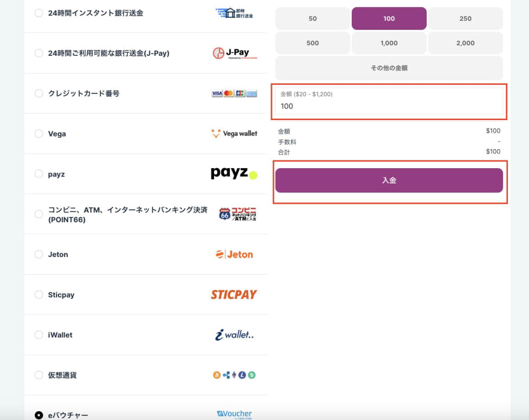Image resolution: width=529 pixels, height=420 pixels.
Task: Select the J-Pay bank transfer radio button
Action: [x=39, y=53]
